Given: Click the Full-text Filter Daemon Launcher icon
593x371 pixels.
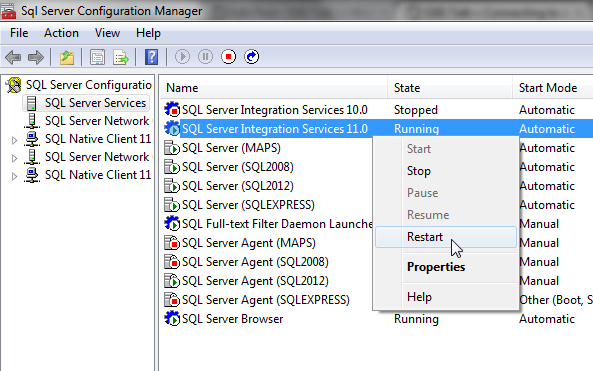Looking at the screenshot, I should (x=172, y=224).
